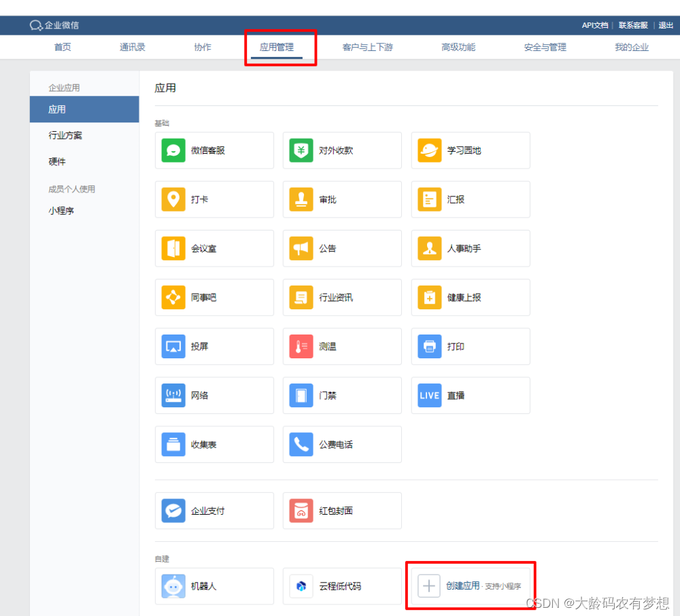
Task: Open the 直播 LIVE icon
Action: pyautogui.click(x=429, y=395)
